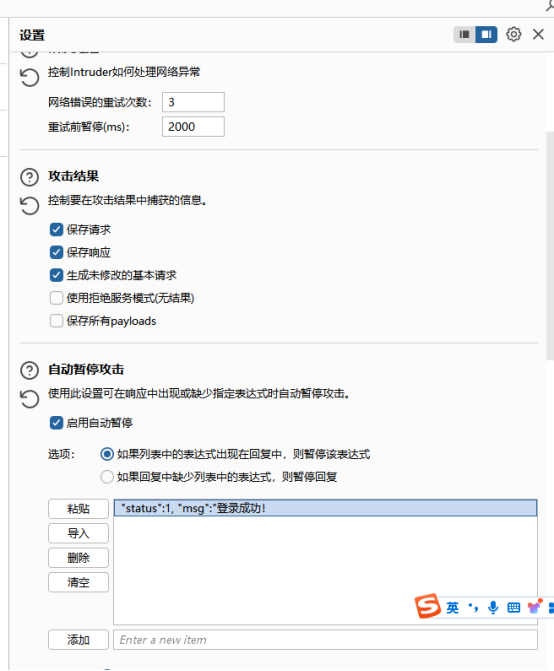Focus the 重试前暂停(ms) field
This screenshot has width=554, height=671.
click(193, 127)
